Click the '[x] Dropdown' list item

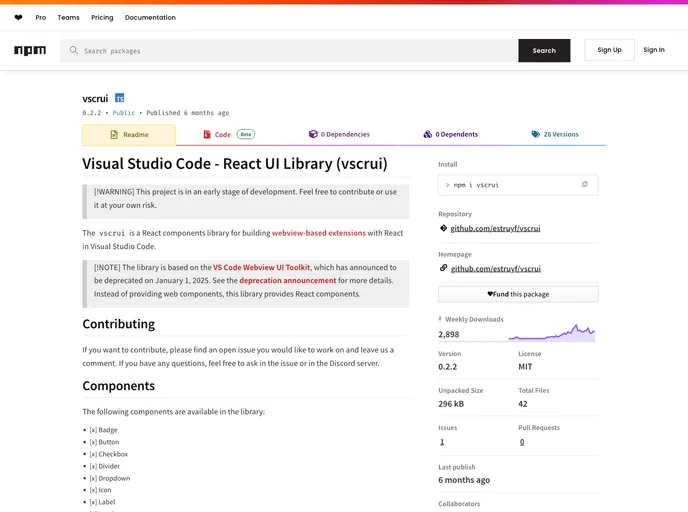[110, 478]
